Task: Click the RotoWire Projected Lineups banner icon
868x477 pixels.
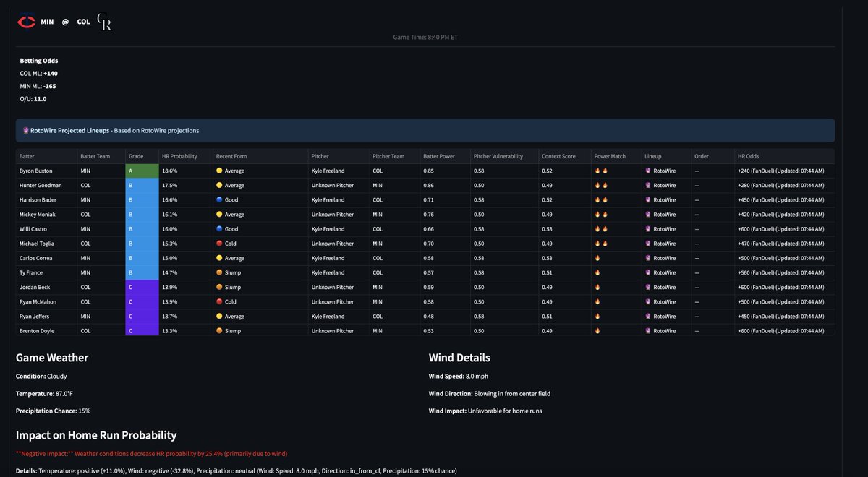Action: coord(26,131)
